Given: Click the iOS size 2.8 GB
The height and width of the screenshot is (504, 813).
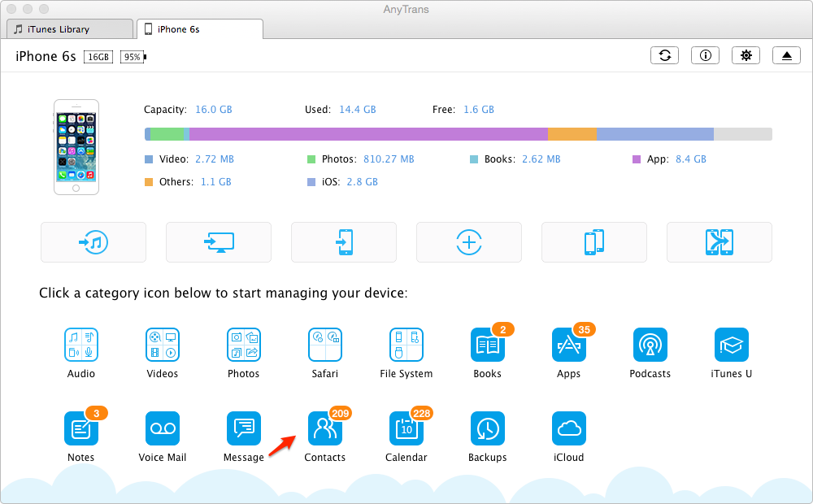Looking at the screenshot, I should click(x=363, y=182).
